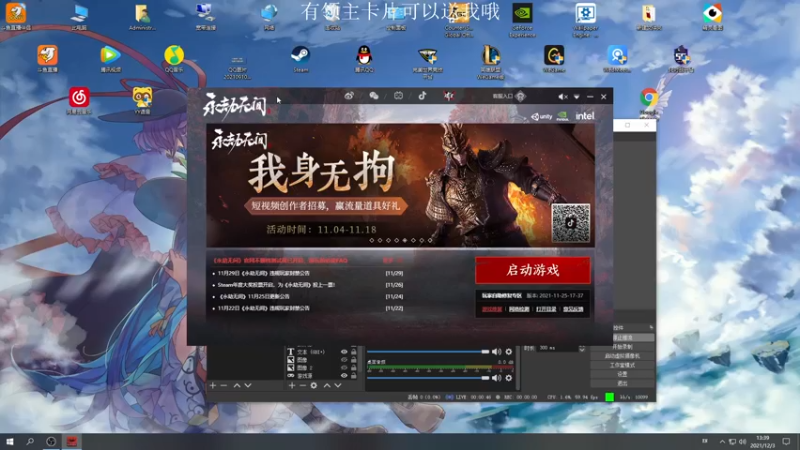Mute upper mixer channel speaker icon
This screenshot has height=450, width=800.
(496, 352)
